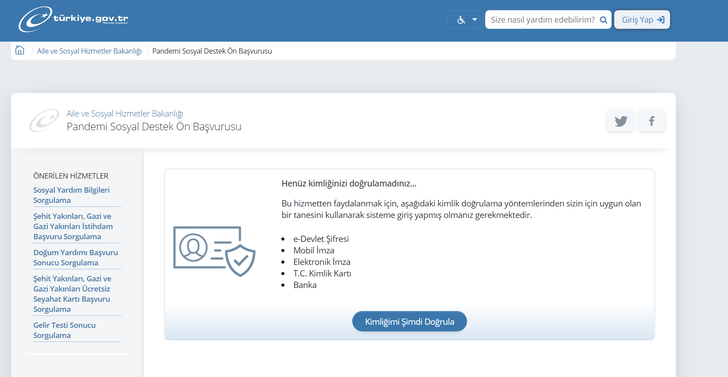Open the accessibility wheelchair menu

pos(466,20)
